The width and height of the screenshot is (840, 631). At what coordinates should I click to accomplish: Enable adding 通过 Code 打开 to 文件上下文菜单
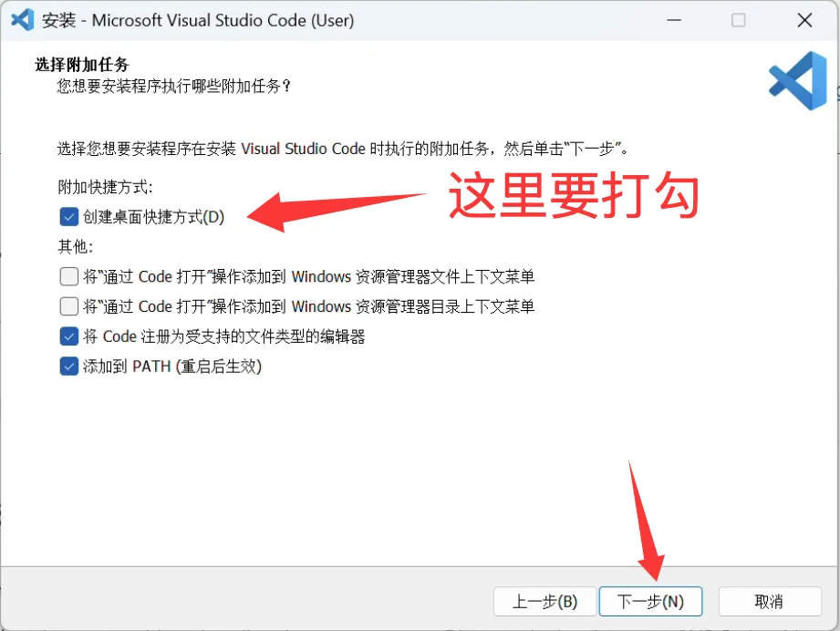(69, 276)
